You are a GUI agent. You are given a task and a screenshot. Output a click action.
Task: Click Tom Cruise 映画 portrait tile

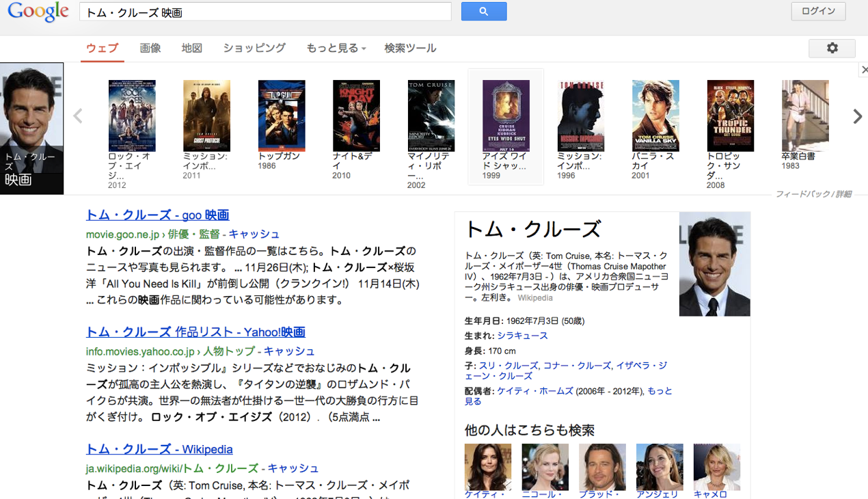point(31,129)
